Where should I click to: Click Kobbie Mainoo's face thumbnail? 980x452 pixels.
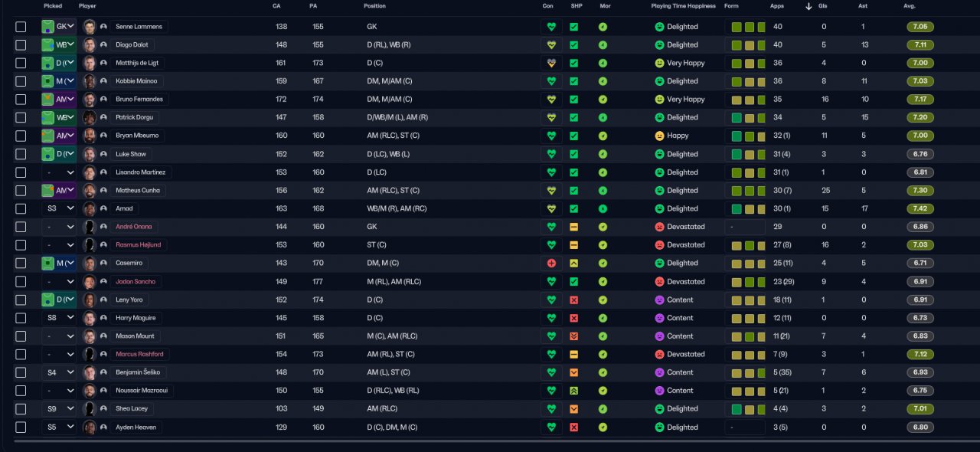point(90,81)
